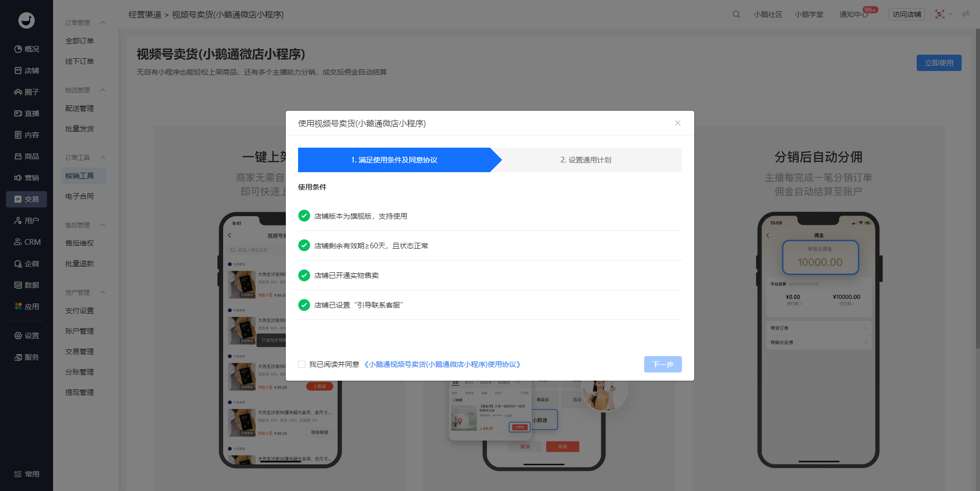Viewport: 980px width, 491px height.
Task: Check the 我已阅读并同意 agreement checkbox
Action: 302,364
